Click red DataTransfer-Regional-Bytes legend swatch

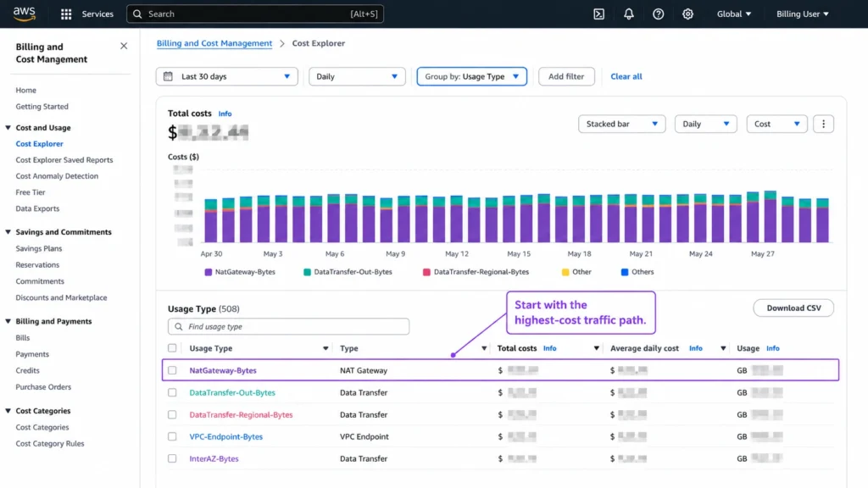pos(427,272)
